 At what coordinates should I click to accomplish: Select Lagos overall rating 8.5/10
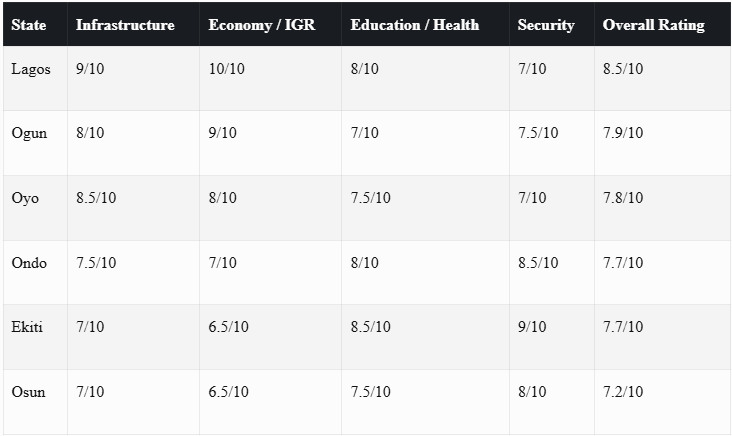coord(623,69)
